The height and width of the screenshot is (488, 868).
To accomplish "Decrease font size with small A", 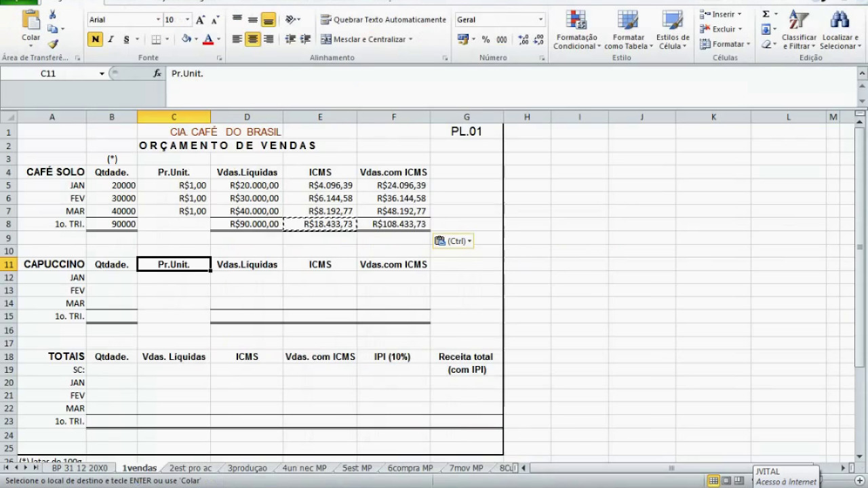I will [x=215, y=20].
